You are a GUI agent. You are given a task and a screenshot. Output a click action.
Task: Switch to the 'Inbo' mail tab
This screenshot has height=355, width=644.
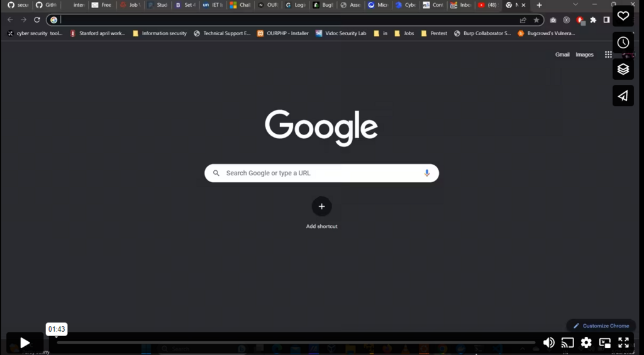tap(461, 5)
